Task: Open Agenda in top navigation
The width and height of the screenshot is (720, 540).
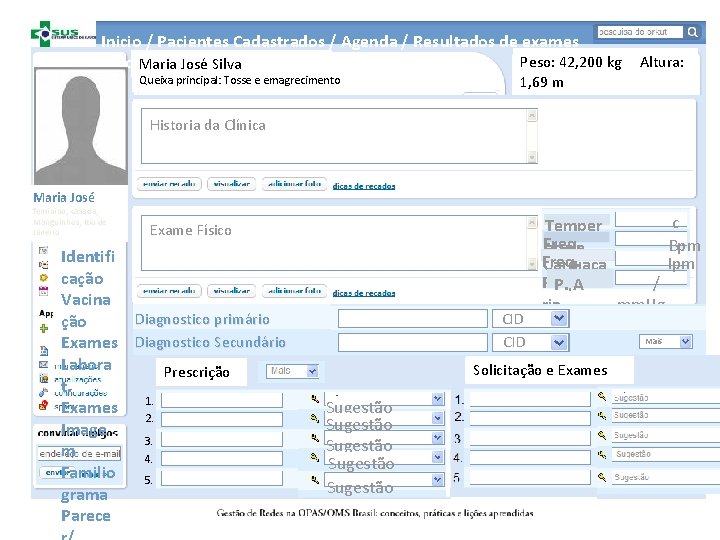Action: (369, 41)
